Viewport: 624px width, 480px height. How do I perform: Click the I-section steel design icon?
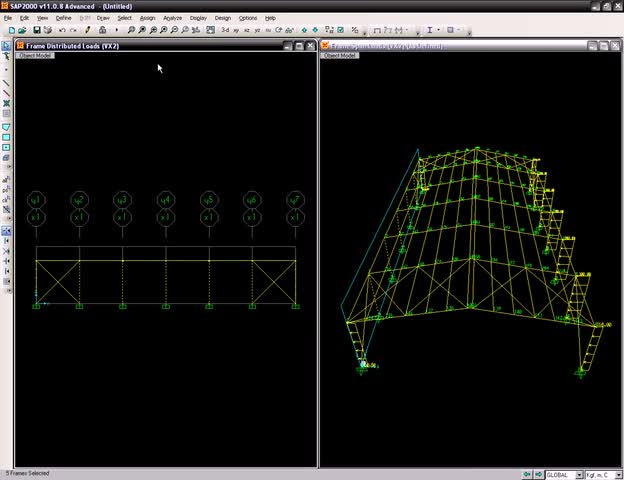430,30
